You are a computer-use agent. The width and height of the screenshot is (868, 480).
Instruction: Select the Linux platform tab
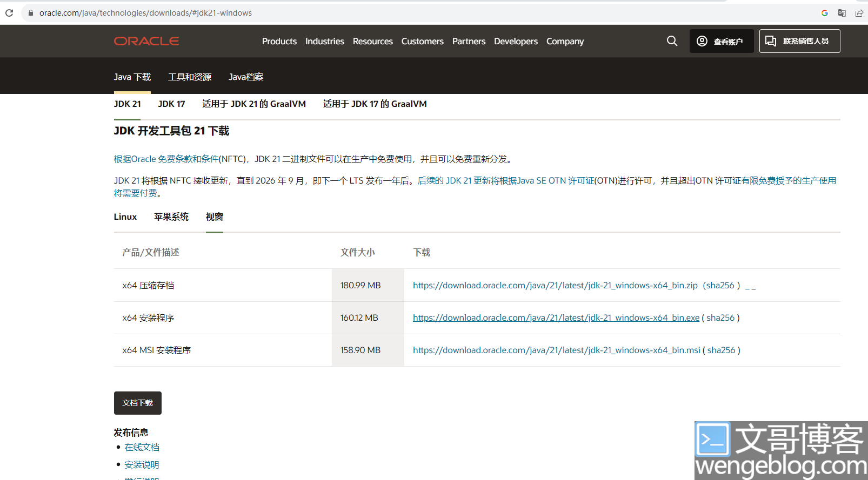[x=125, y=217]
